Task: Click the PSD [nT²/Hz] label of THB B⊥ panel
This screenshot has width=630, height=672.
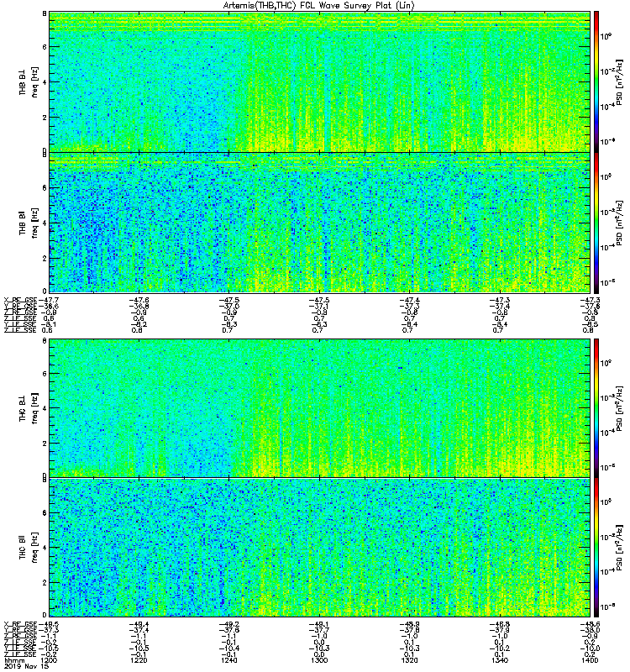Action: 619,81
